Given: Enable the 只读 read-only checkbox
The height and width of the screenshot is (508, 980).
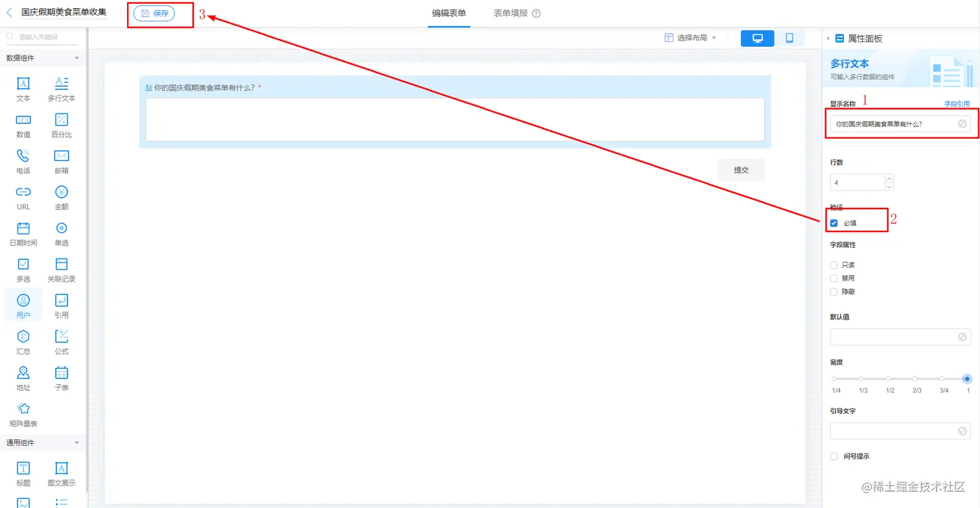Looking at the screenshot, I should click(834, 265).
